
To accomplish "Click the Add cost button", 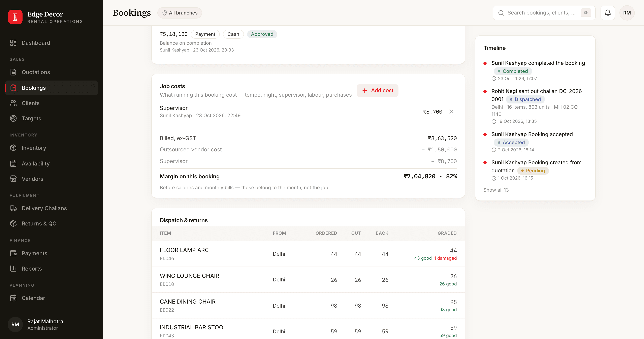I will pos(378,91).
